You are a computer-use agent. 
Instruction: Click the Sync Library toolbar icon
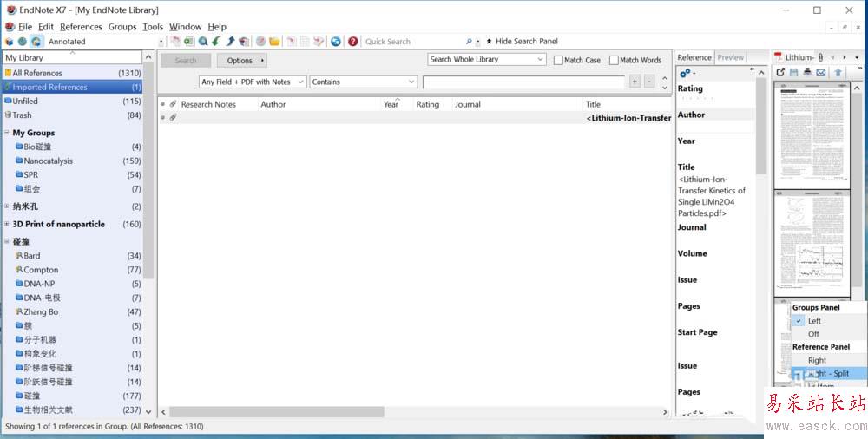(335, 42)
